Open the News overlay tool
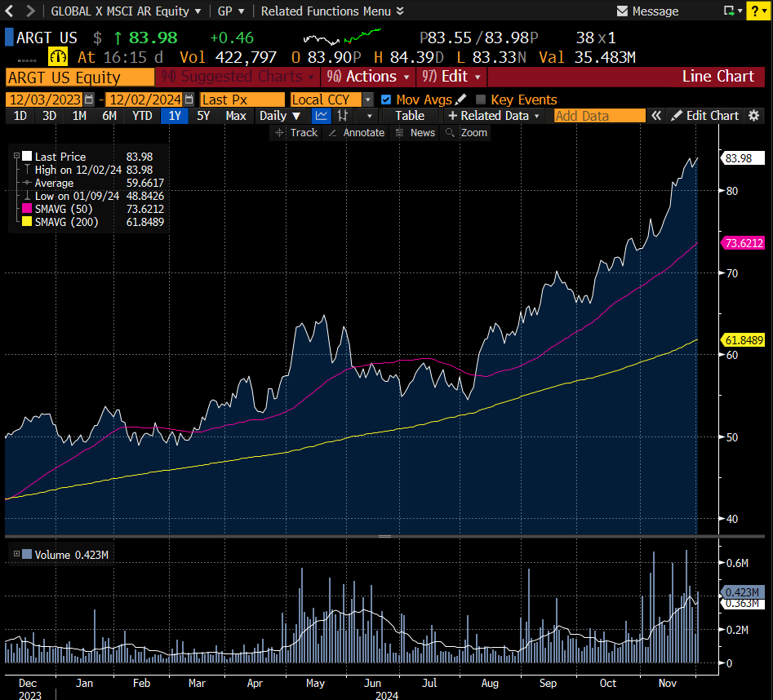The width and height of the screenshot is (773, 700). click(x=415, y=132)
